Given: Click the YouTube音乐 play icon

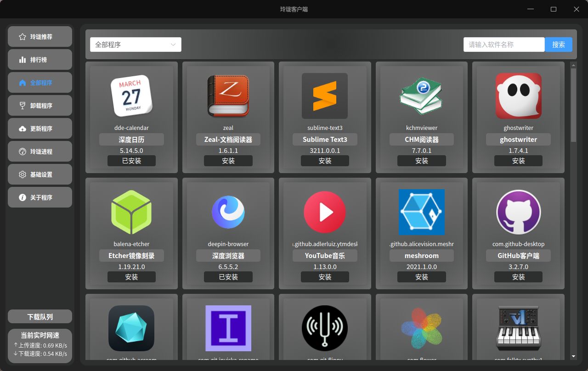Looking at the screenshot, I should 325,212.
